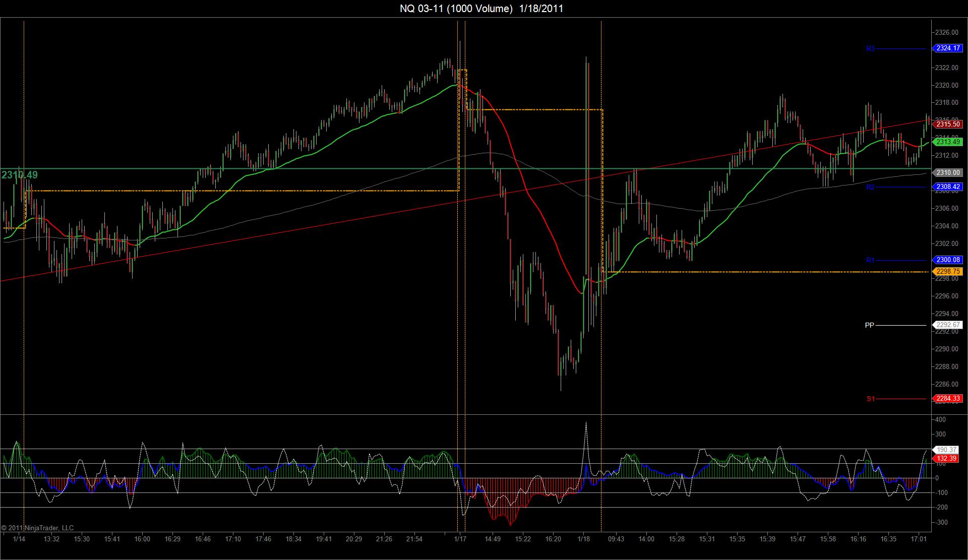The height and width of the screenshot is (560, 968).
Task: Select the blue R1 2300.08 price marker
Action: click(x=948, y=260)
